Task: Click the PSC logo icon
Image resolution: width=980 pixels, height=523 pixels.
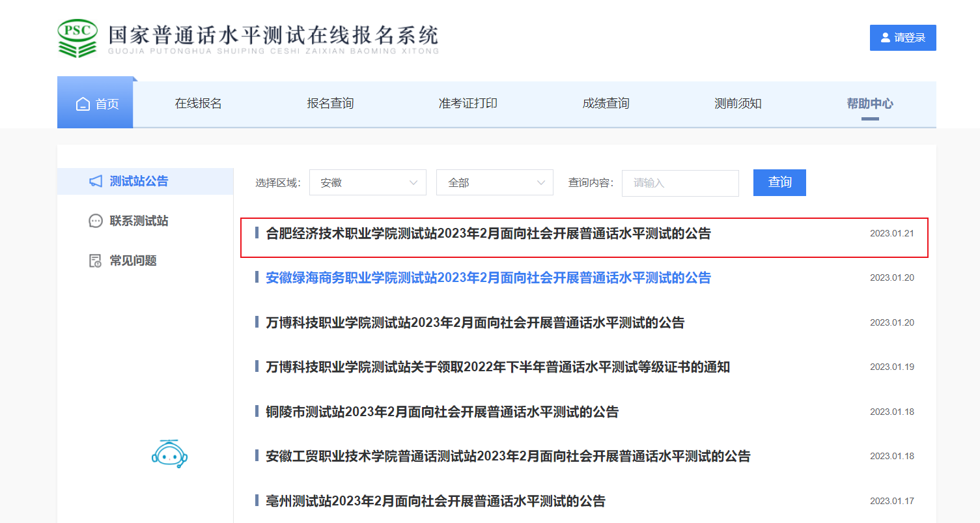Action: click(77, 38)
